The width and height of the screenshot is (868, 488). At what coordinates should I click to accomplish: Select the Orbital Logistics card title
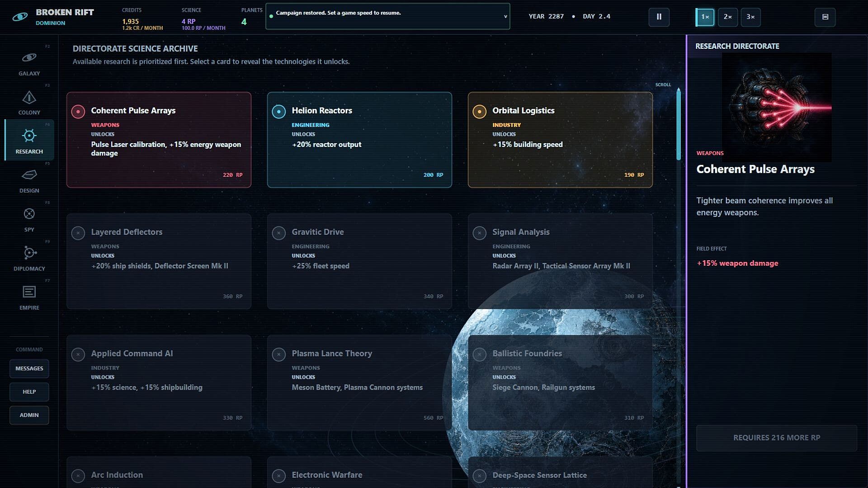click(523, 110)
